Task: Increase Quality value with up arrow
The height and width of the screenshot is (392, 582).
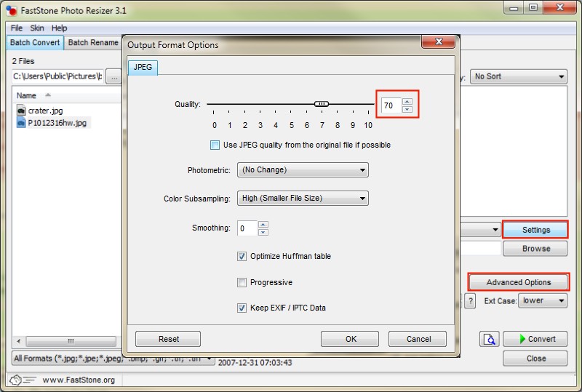Action: [407, 101]
